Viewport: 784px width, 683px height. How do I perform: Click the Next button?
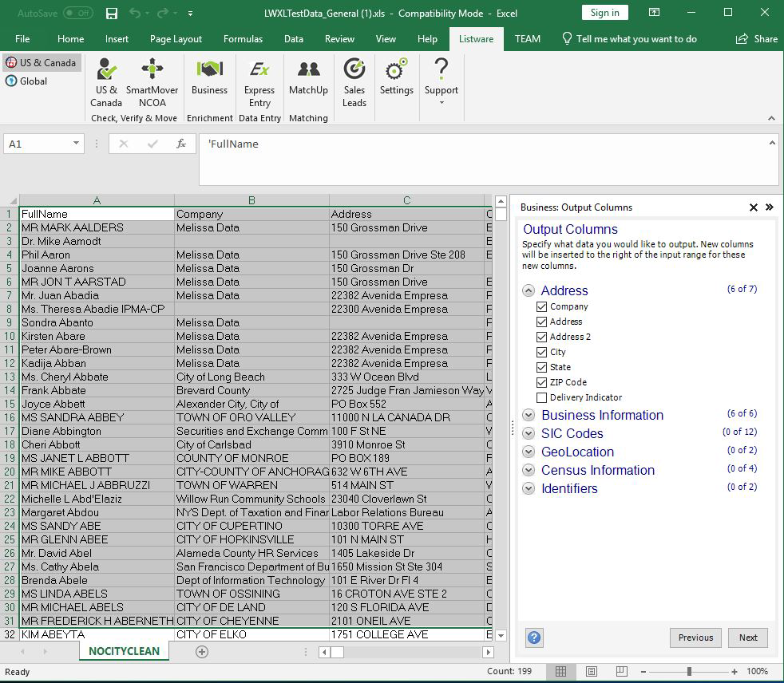[748, 638]
